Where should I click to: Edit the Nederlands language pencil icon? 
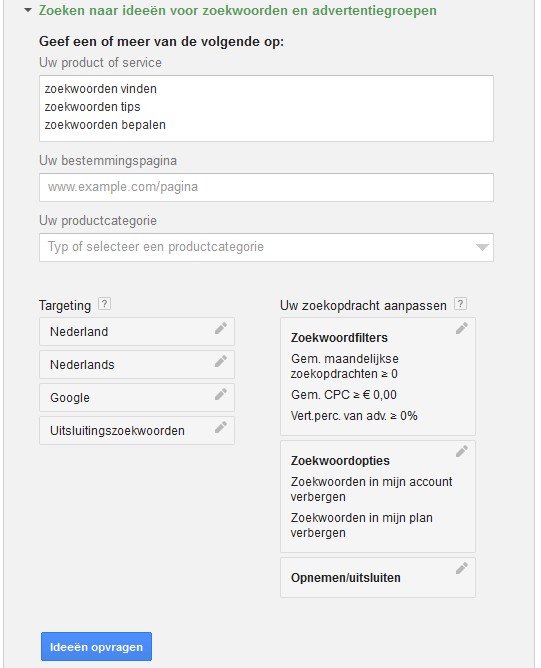(221, 361)
